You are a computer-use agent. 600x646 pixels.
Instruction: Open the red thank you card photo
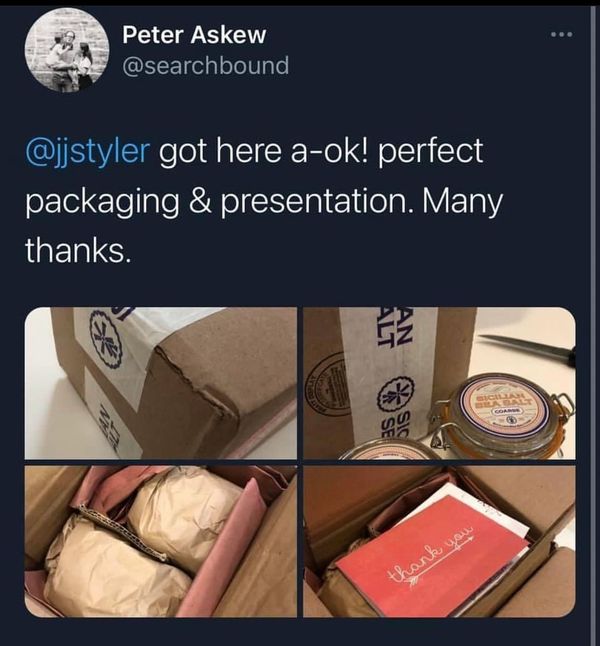pyautogui.click(x=439, y=541)
